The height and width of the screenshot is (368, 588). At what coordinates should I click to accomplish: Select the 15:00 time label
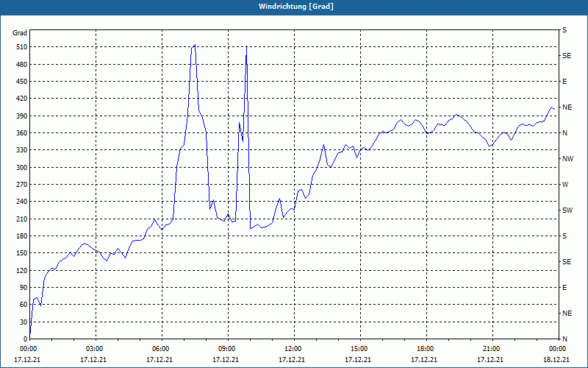tap(360, 349)
